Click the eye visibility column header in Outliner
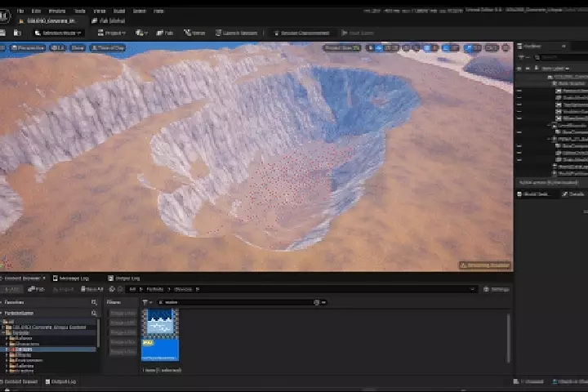This screenshot has width=588, height=392. 519,69
